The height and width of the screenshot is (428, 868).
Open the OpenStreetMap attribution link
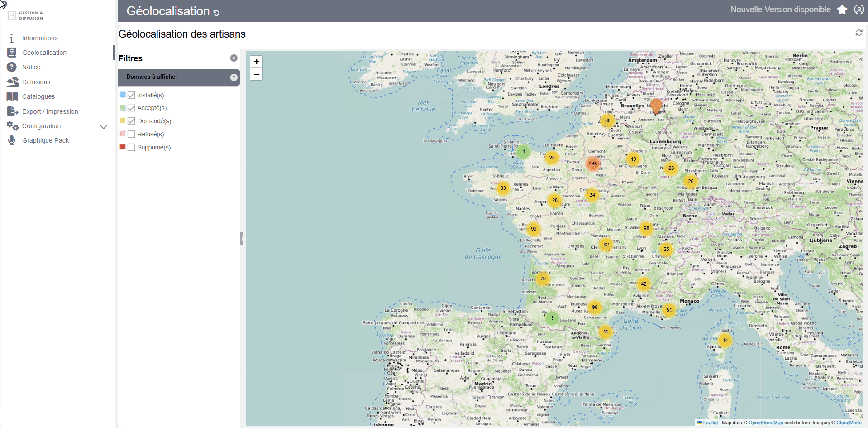(765, 423)
